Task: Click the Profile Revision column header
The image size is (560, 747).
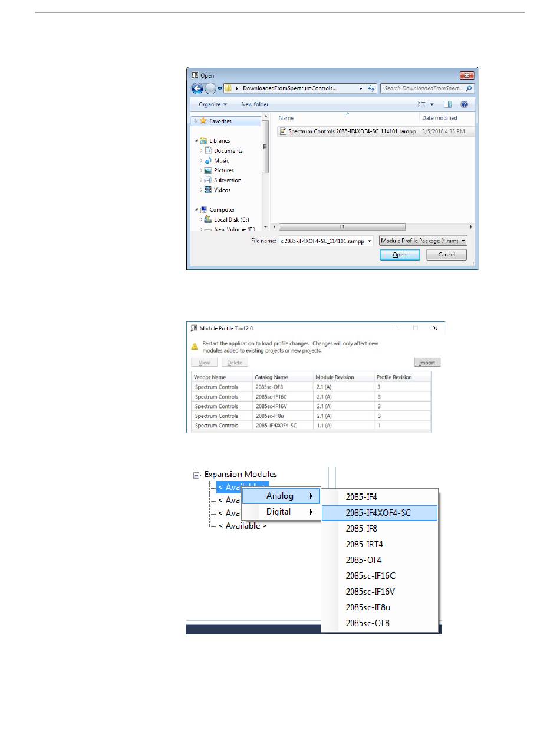Action: point(403,377)
